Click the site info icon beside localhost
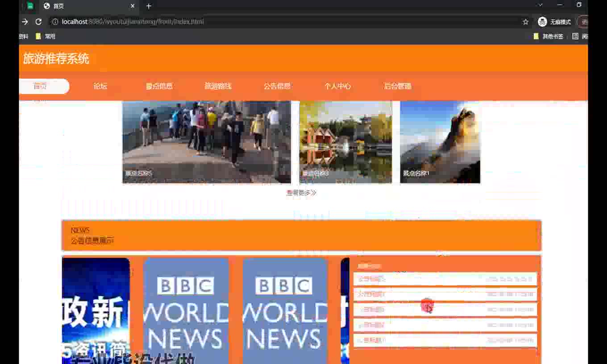The height and width of the screenshot is (364, 607). pyautogui.click(x=54, y=22)
